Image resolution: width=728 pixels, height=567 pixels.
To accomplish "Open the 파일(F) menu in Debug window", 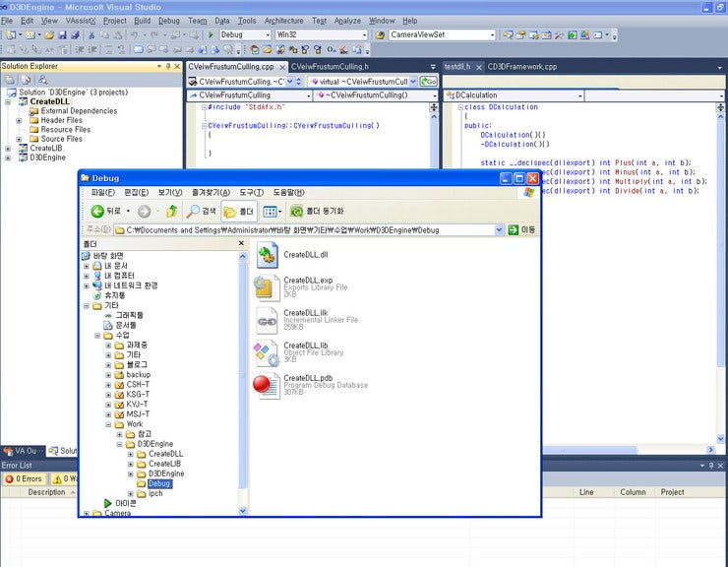I will point(102,192).
